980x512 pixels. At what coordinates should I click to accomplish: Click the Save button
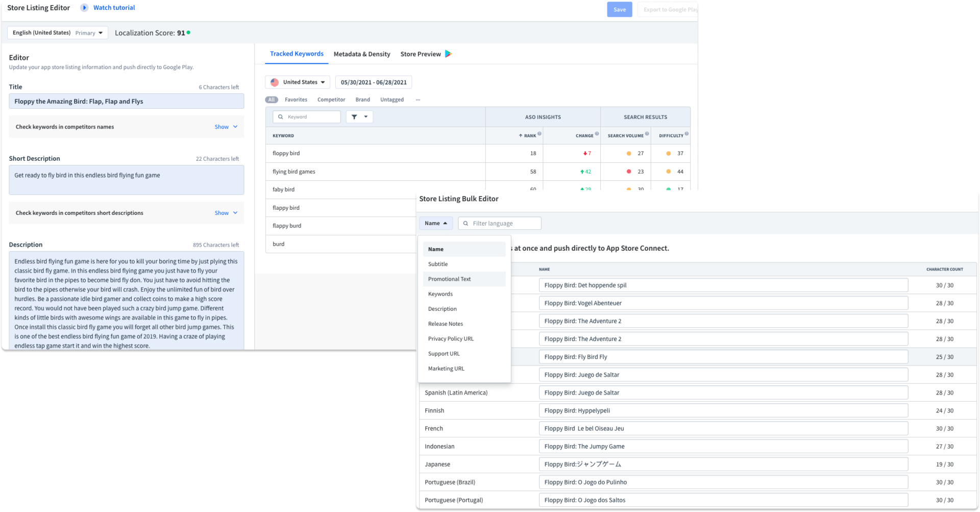(x=620, y=10)
